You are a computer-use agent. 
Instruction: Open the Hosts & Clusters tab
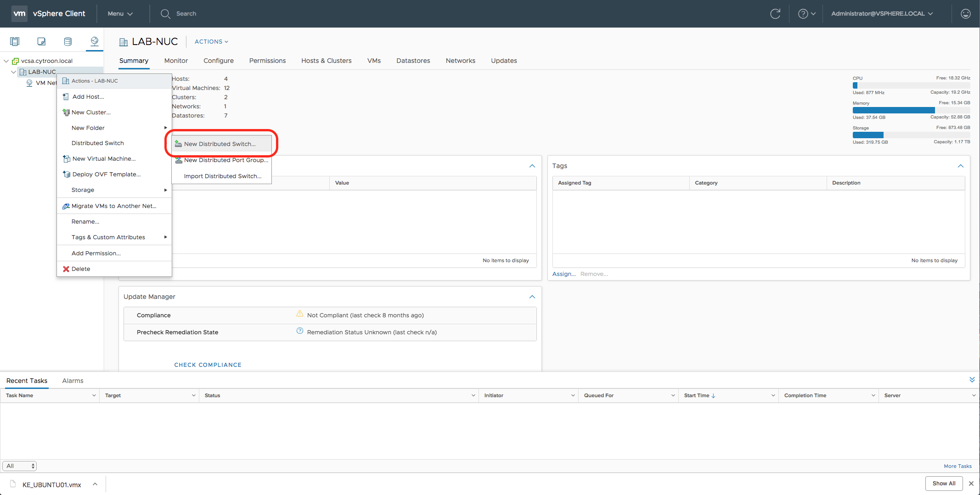click(326, 61)
